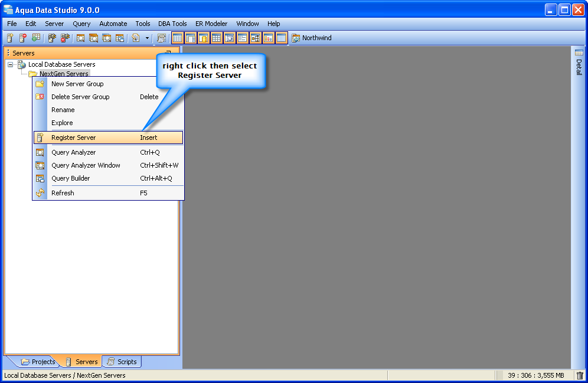Choose Delete Server Group from context menu

(x=109, y=97)
